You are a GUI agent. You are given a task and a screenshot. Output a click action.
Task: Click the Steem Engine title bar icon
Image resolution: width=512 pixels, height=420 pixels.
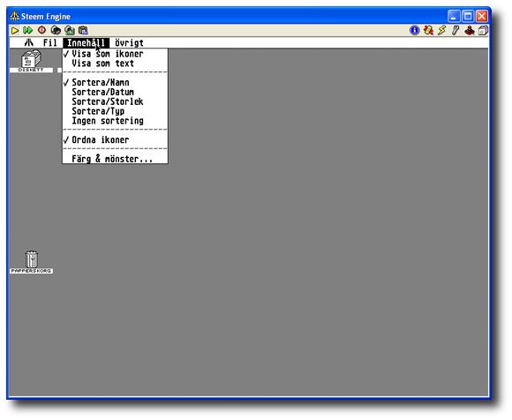click(x=15, y=16)
